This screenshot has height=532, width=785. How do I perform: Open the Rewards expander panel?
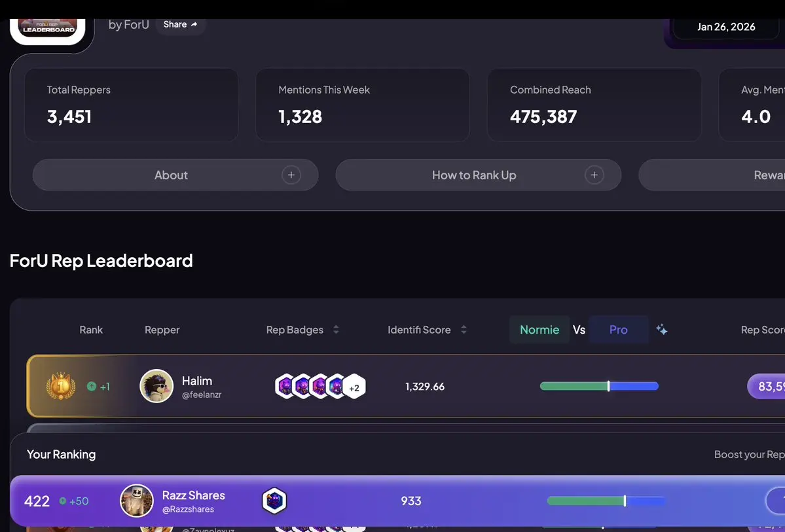pos(712,175)
